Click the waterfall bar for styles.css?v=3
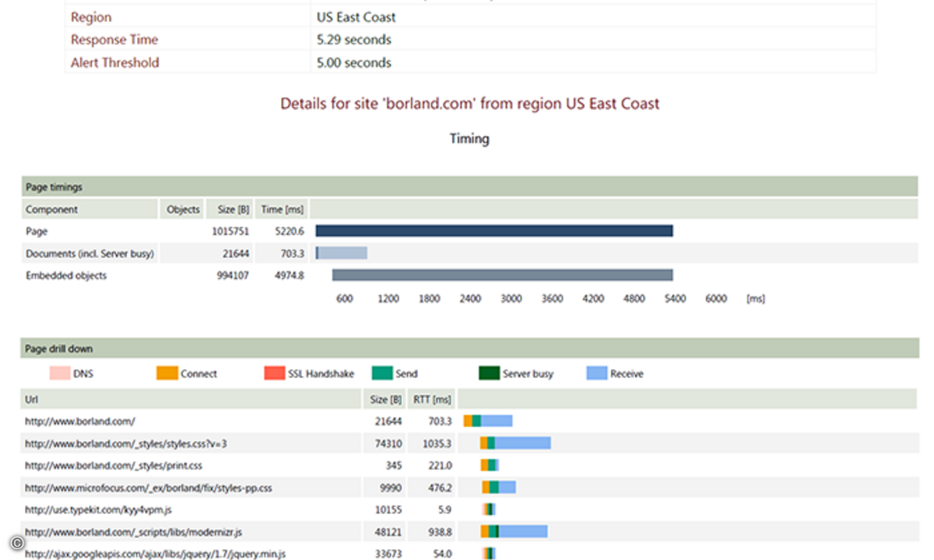The height and width of the screenshot is (560, 934). point(515,443)
